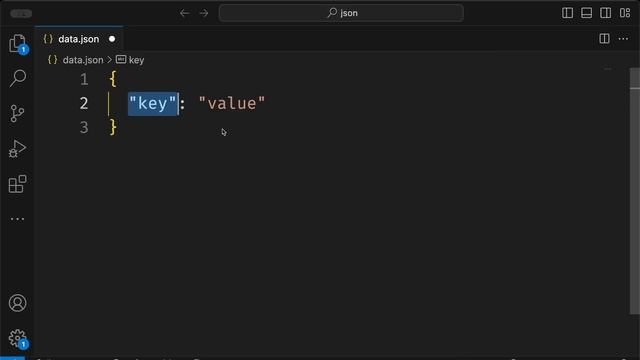Open editor More Actions ellipsis menu

(623, 39)
